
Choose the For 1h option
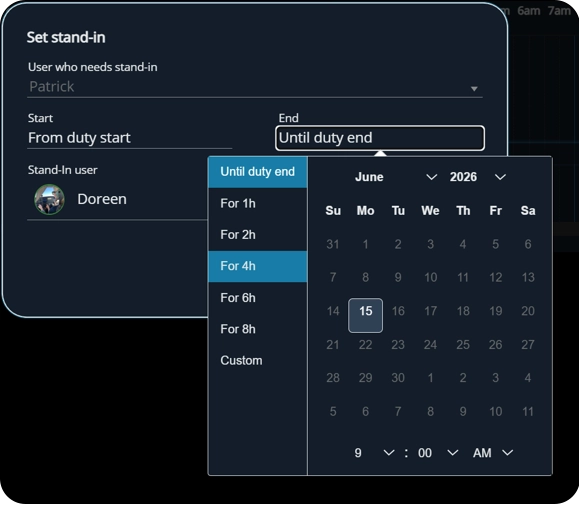tap(258, 204)
